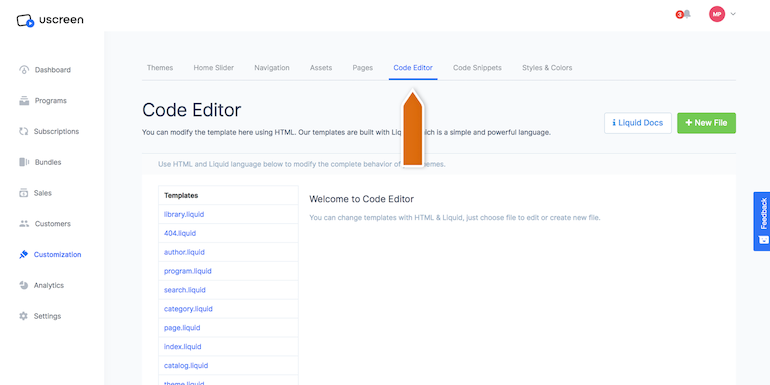Screen dimensions: 770x385
Task: Click the Bundles sidebar icon
Action: click(x=24, y=162)
